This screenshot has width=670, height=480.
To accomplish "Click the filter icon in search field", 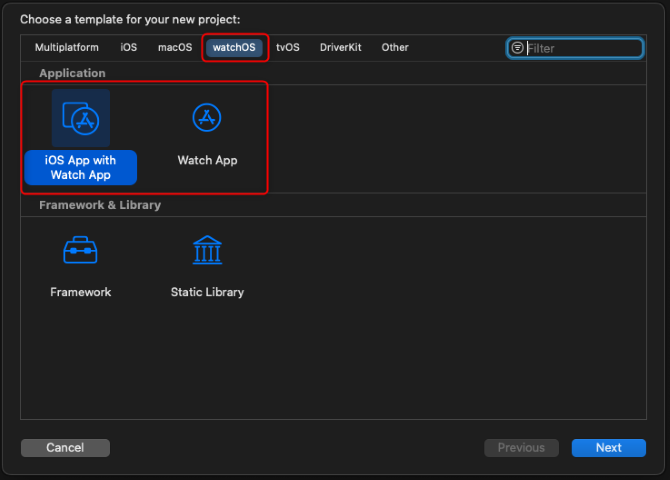I will (x=517, y=48).
